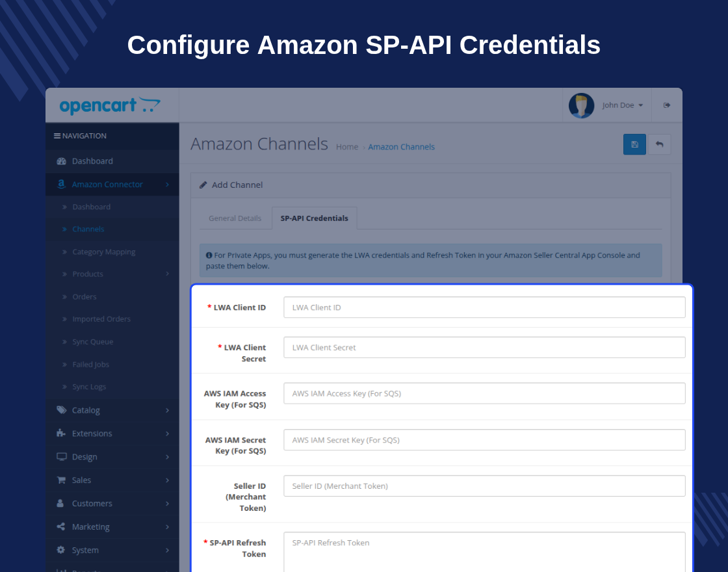Click the System menu label
Image resolution: width=728 pixels, height=572 pixels.
[x=85, y=550]
